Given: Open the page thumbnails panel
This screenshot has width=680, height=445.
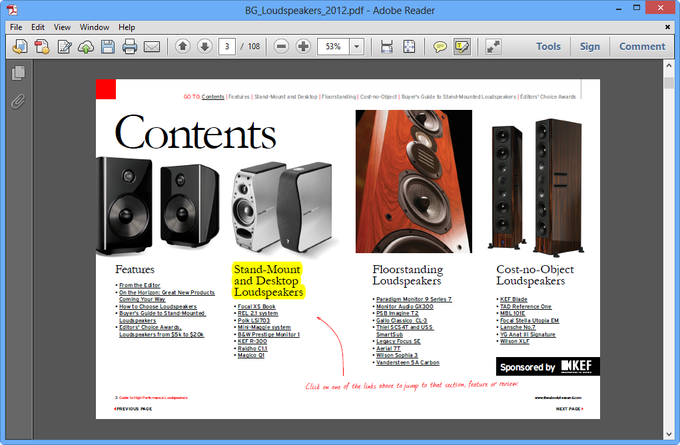Looking at the screenshot, I should (x=18, y=73).
